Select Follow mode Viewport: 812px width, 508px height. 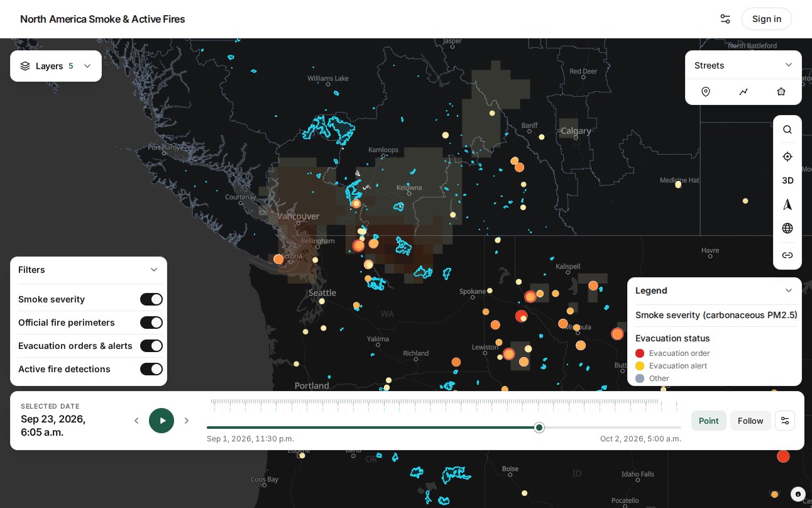750,421
